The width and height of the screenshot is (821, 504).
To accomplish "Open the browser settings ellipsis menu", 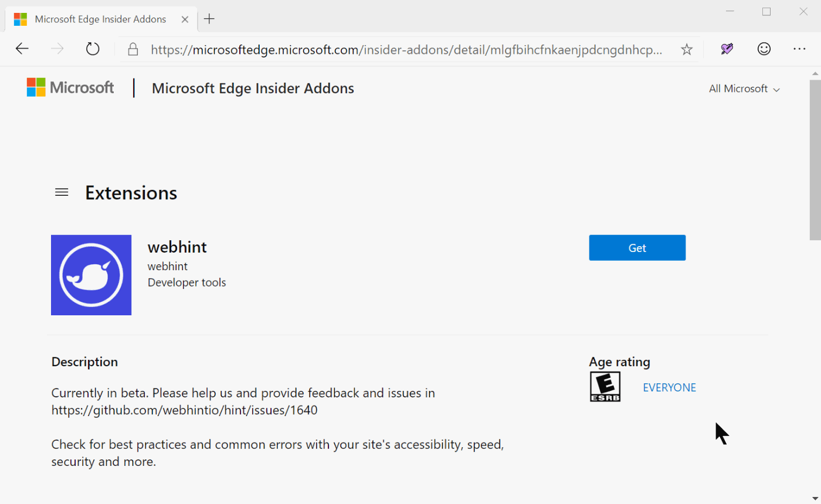I will click(799, 49).
